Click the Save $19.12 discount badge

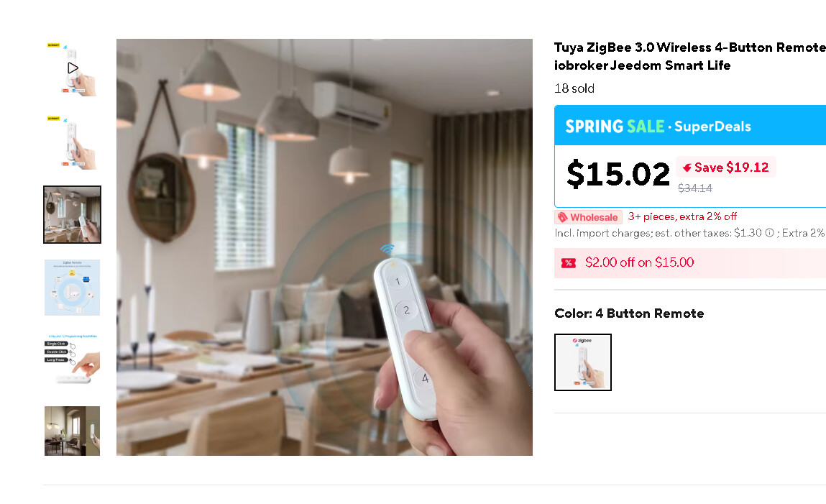tap(726, 168)
